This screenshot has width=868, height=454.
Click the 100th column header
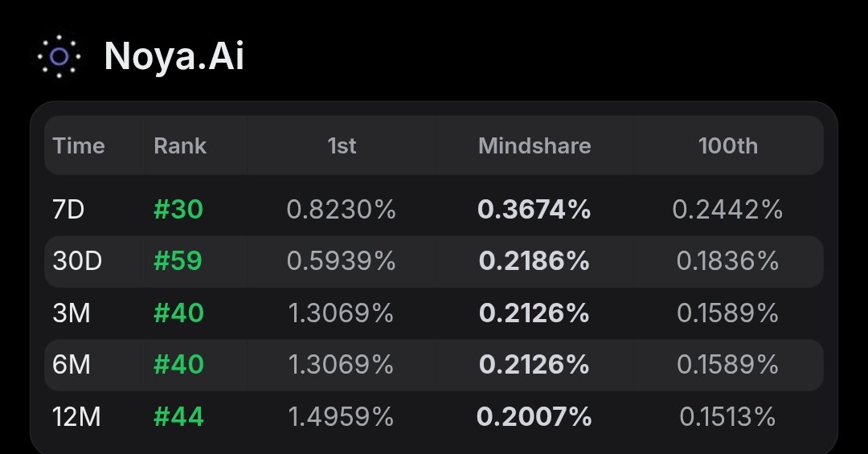point(728,146)
